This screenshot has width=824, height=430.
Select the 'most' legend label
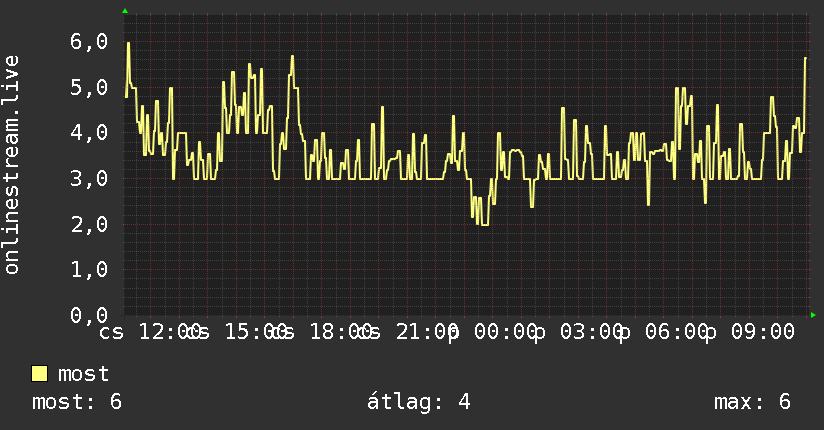[83, 374]
